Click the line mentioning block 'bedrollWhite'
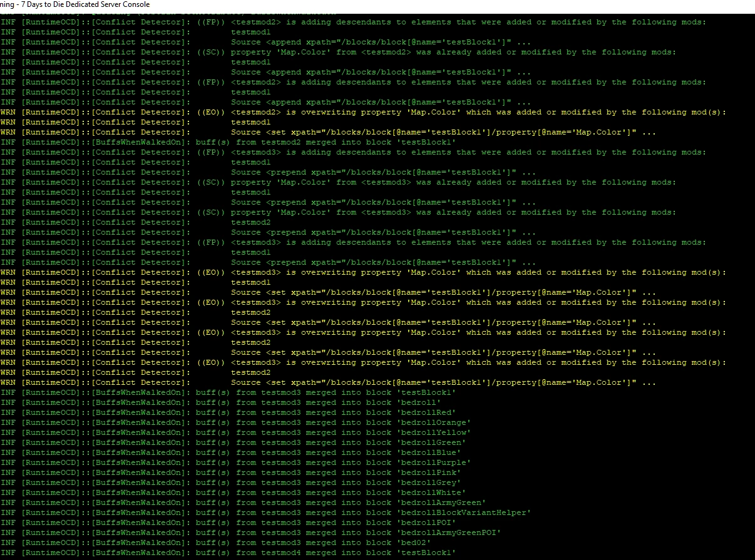Viewport: 755px width, 560px height. (234, 492)
